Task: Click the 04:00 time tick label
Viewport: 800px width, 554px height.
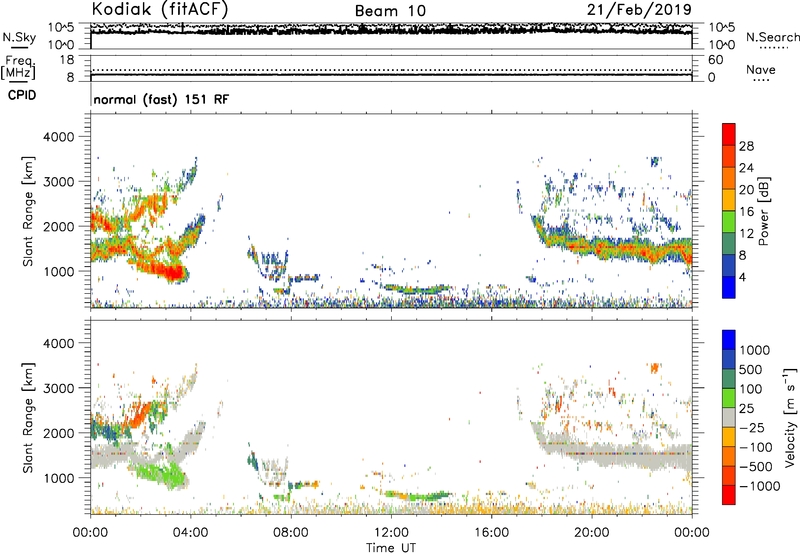Action: point(190,533)
